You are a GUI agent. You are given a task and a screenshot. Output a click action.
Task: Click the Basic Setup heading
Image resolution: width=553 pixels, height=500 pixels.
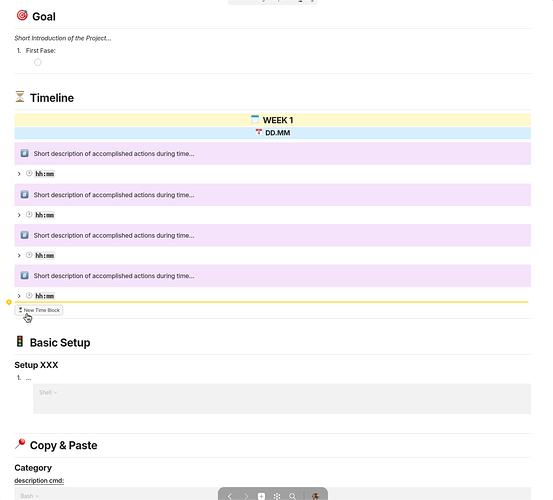60,342
